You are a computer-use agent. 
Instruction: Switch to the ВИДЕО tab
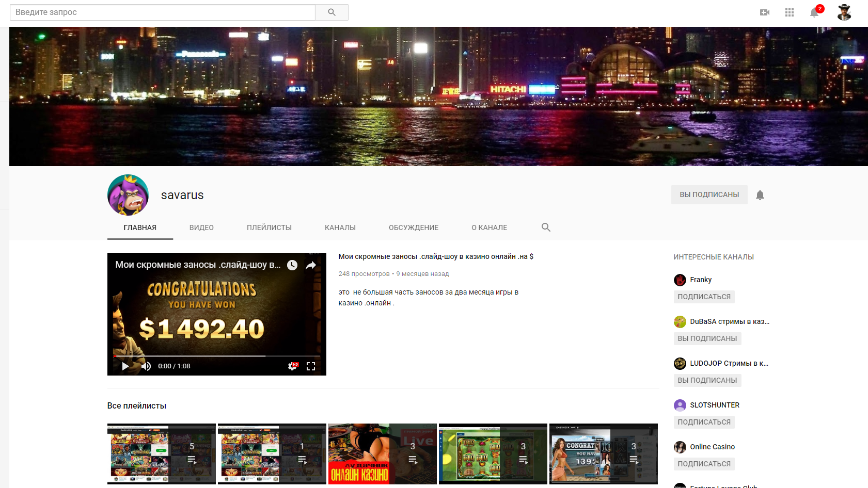pyautogui.click(x=201, y=227)
